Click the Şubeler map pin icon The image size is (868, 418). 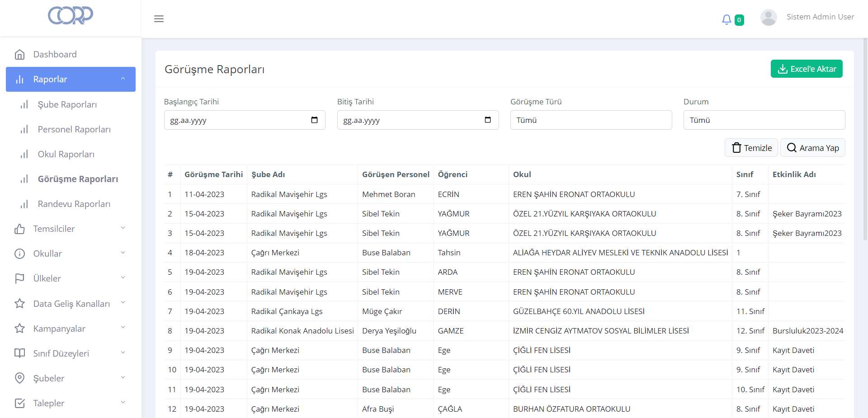(x=19, y=378)
